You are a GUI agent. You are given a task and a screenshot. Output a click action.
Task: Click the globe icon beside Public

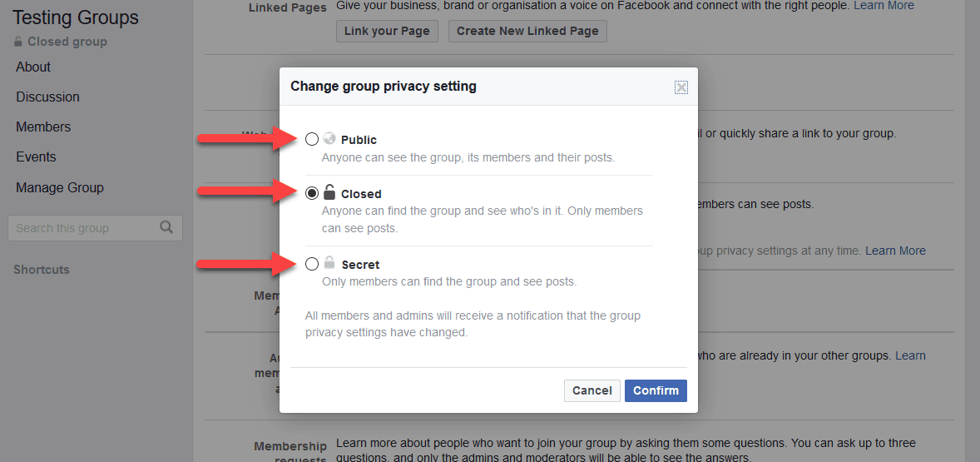[x=329, y=139]
